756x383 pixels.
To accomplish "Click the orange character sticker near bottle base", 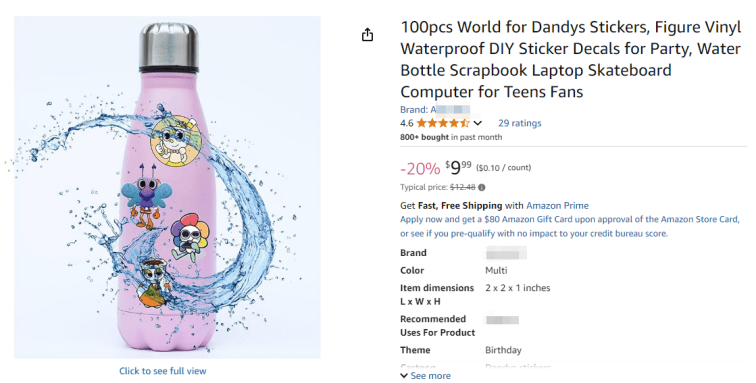I will click(153, 283).
